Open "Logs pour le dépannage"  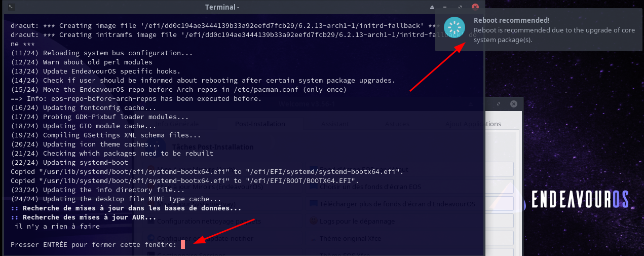357,221
